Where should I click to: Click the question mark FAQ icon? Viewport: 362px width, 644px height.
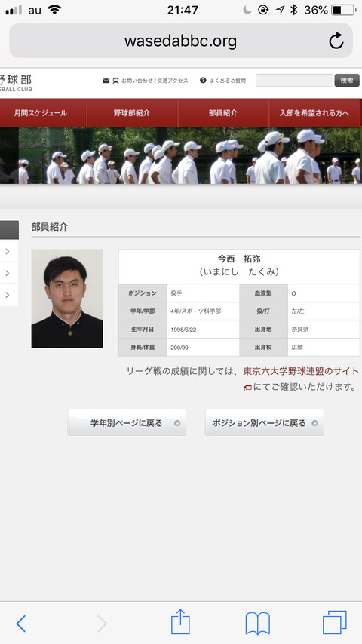click(203, 81)
